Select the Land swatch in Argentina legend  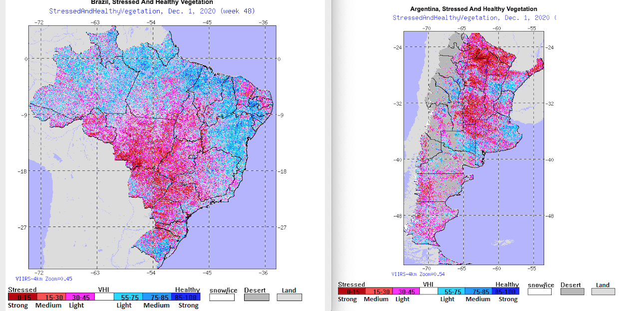[603, 291]
